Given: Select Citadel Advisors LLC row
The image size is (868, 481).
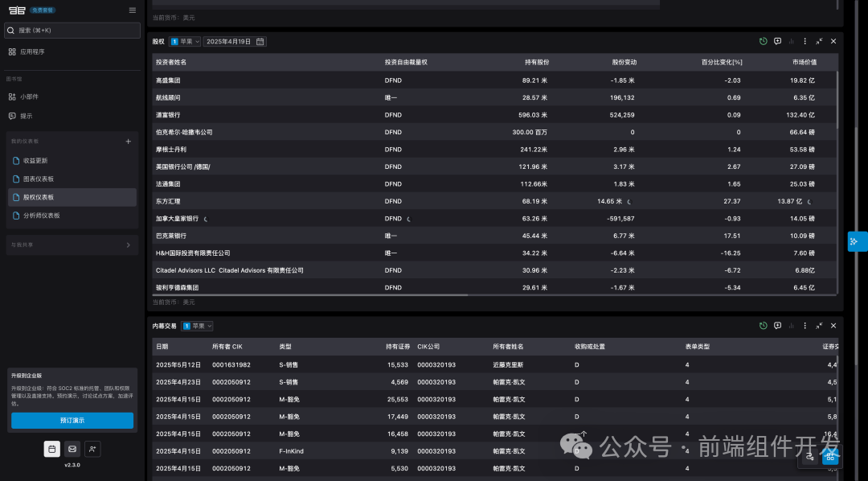Looking at the screenshot, I should coord(495,270).
